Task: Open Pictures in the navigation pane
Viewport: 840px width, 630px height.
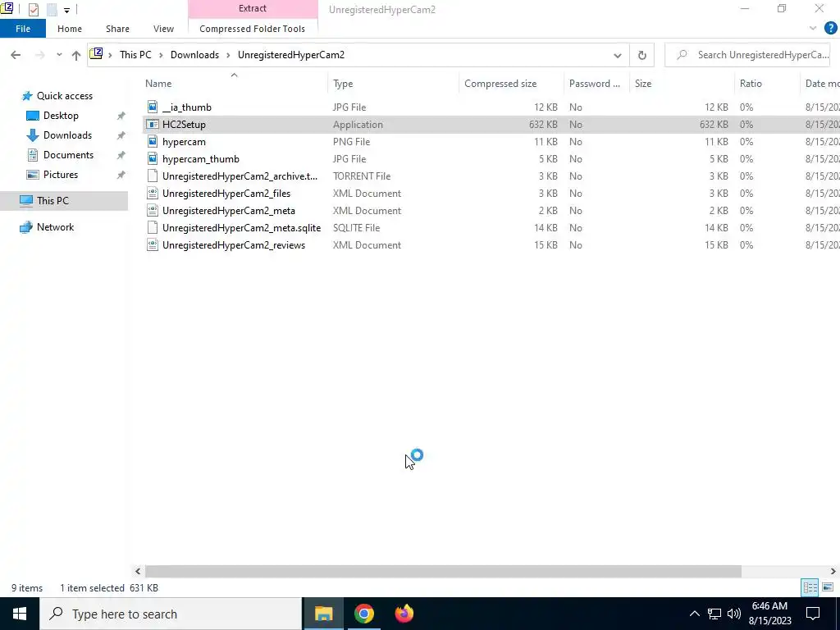Action: tap(60, 175)
